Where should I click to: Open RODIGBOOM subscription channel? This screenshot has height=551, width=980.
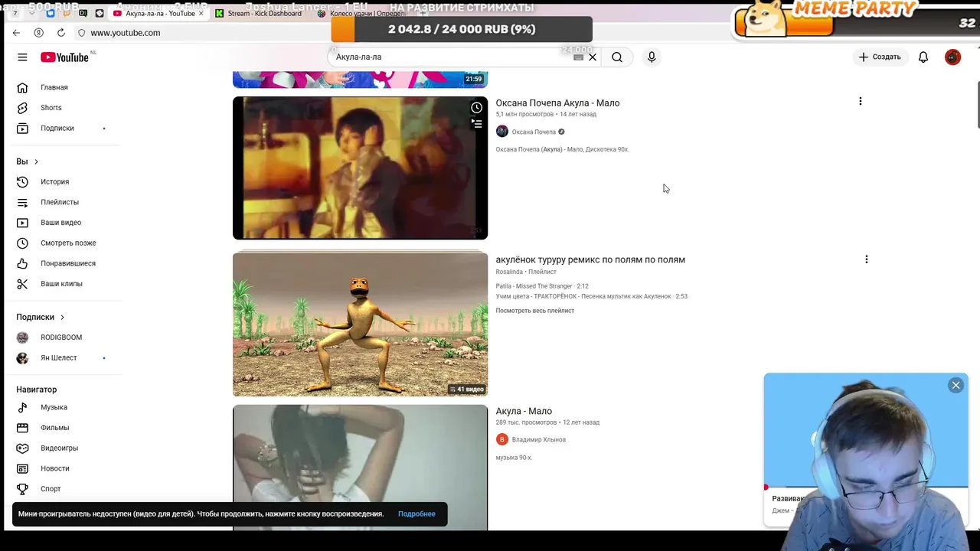click(61, 337)
